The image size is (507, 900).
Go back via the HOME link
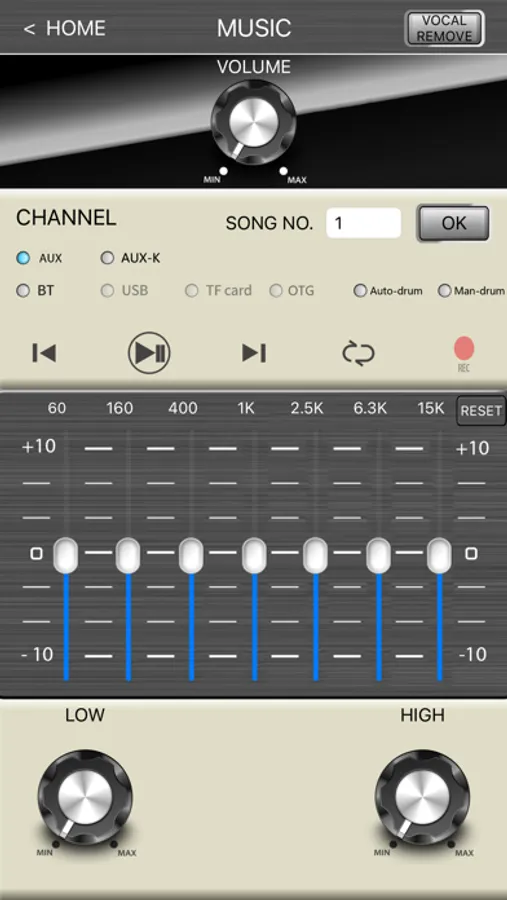tap(64, 28)
